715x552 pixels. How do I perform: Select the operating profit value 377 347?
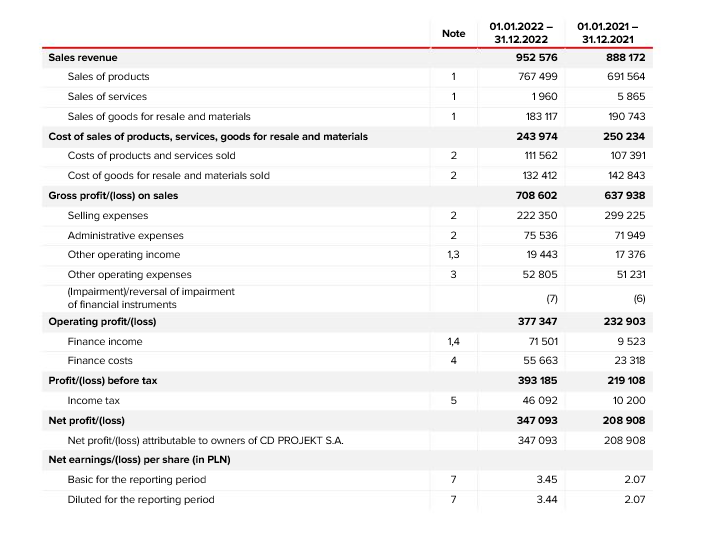click(x=536, y=322)
